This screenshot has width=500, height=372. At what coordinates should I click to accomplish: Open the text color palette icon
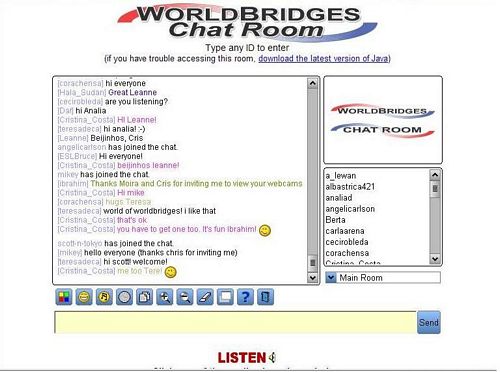(x=64, y=297)
